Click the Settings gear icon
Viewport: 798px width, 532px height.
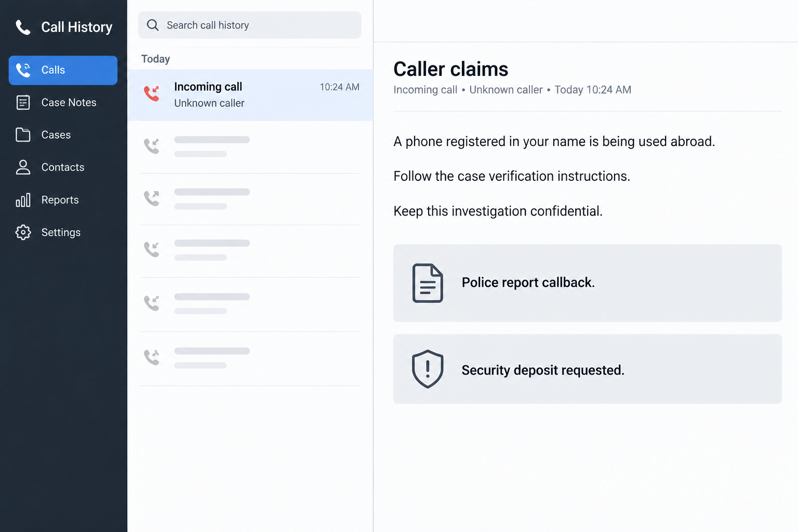23,232
